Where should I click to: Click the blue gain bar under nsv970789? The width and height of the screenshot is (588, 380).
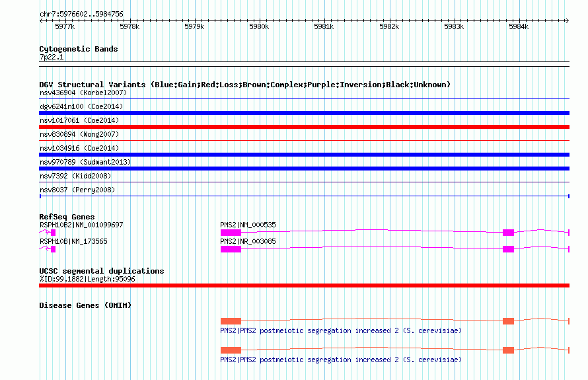[304, 169]
